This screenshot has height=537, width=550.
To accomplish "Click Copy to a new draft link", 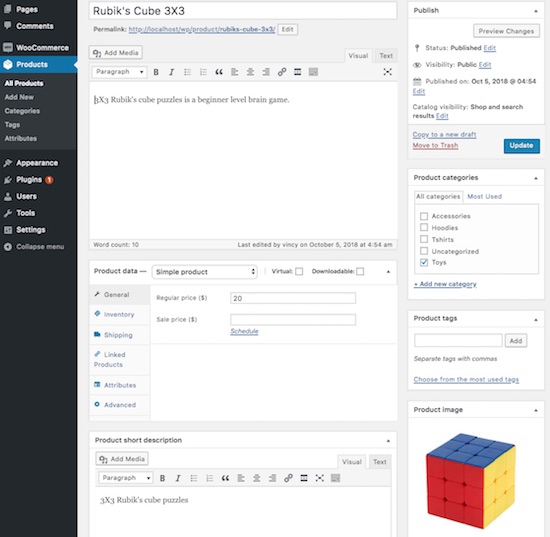I will [x=444, y=135].
